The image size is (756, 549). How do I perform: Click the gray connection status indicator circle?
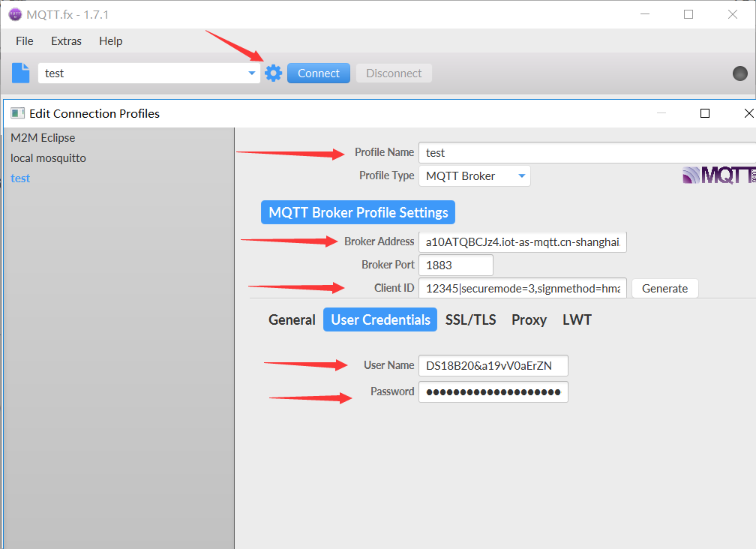tap(739, 73)
